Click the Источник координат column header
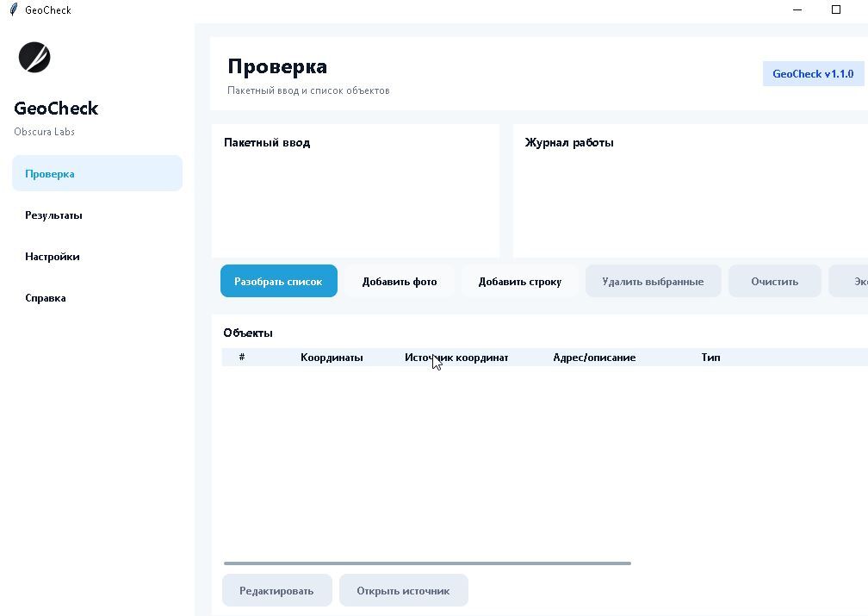The image size is (868, 616). [456, 358]
